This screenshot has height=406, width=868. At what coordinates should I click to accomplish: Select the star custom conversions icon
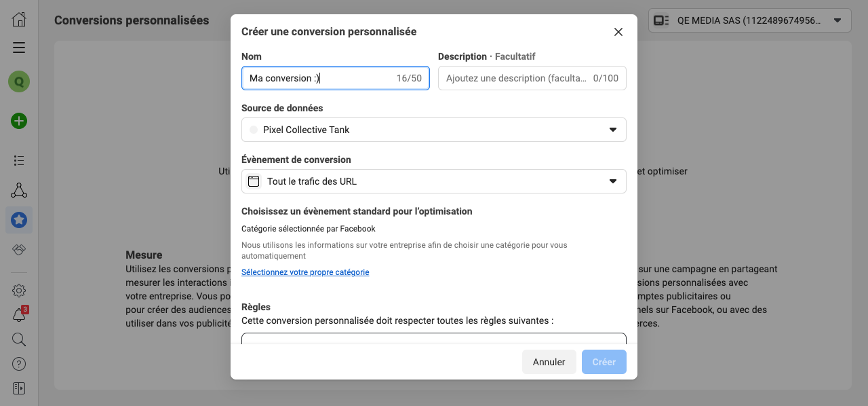click(x=19, y=220)
